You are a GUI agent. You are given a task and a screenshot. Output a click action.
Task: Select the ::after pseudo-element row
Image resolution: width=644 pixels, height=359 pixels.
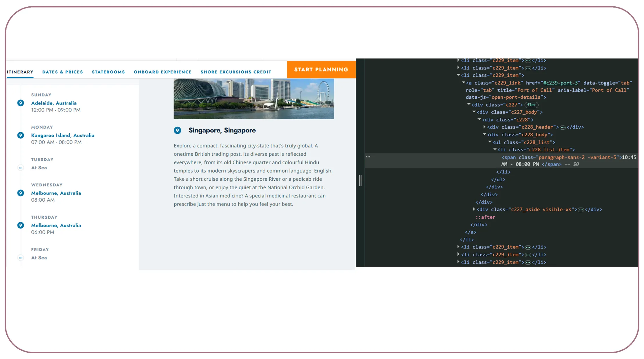point(486,217)
